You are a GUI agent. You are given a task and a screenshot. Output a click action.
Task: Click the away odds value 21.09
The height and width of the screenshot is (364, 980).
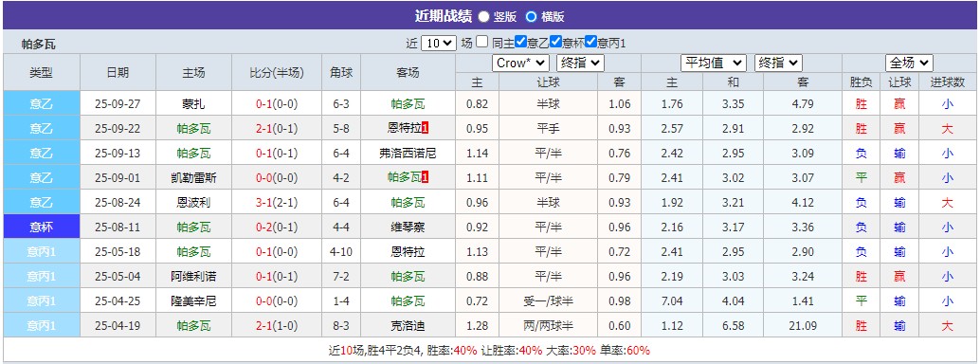tap(803, 326)
